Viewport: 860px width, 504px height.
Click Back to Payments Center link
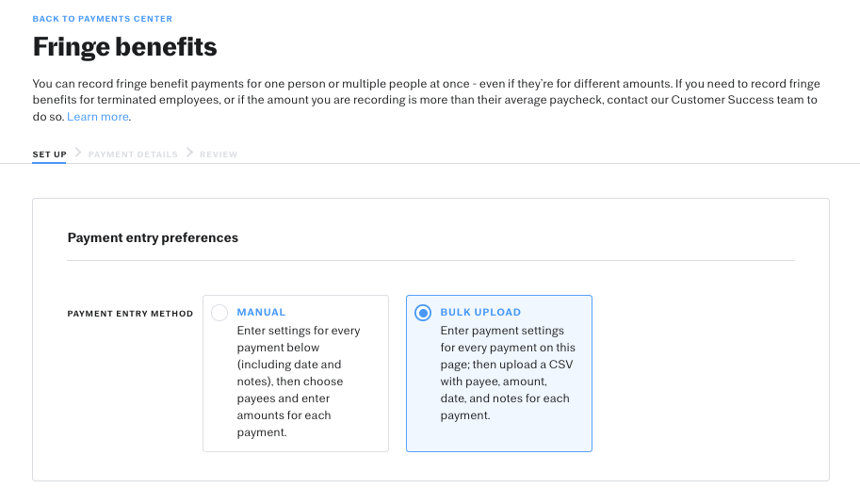point(102,19)
